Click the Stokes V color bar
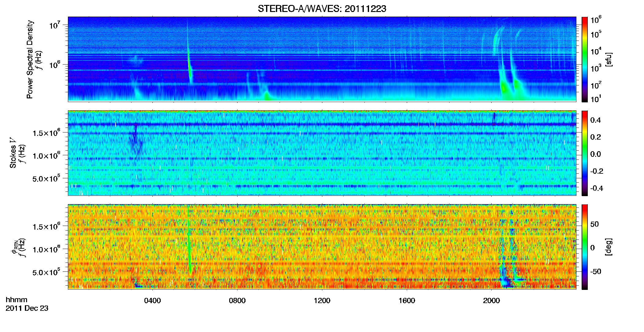Screen dimensions: 644x332 [x=585, y=153]
